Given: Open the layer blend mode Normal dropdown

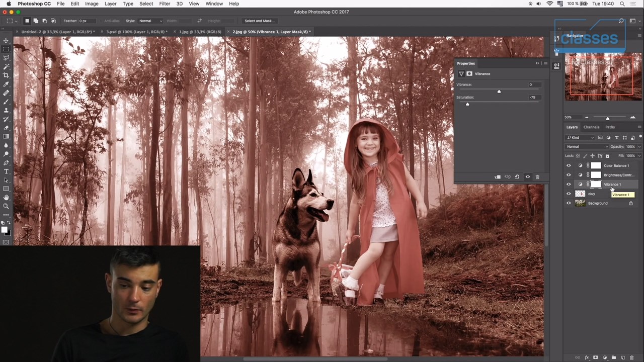Looking at the screenshot, I should coord(587,147).
